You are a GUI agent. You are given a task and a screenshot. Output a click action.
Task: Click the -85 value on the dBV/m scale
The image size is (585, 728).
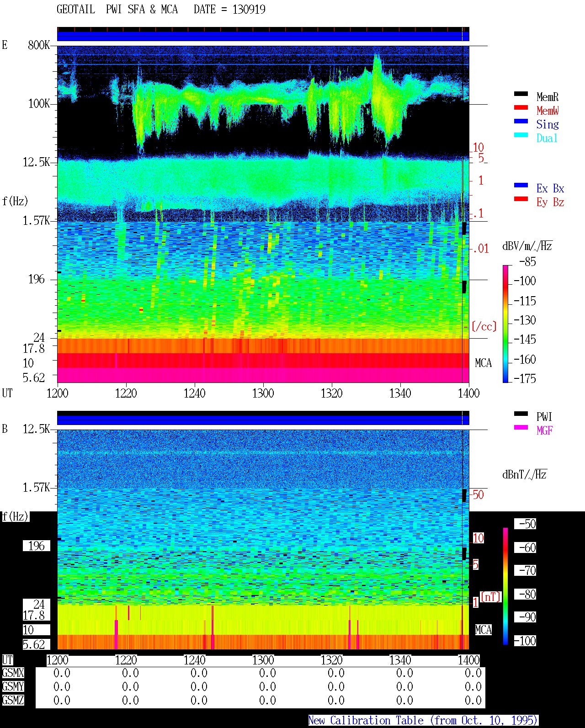pyautogui.click(x=527, y=262)
